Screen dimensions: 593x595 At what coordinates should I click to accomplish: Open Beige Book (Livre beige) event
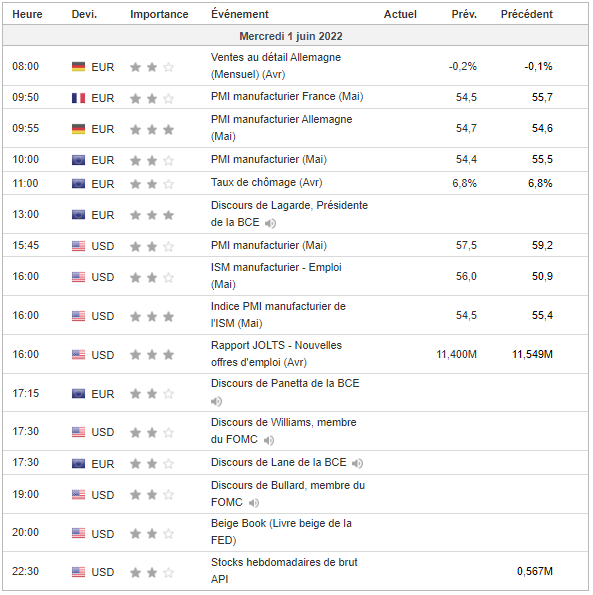click(x=281, y=532)
